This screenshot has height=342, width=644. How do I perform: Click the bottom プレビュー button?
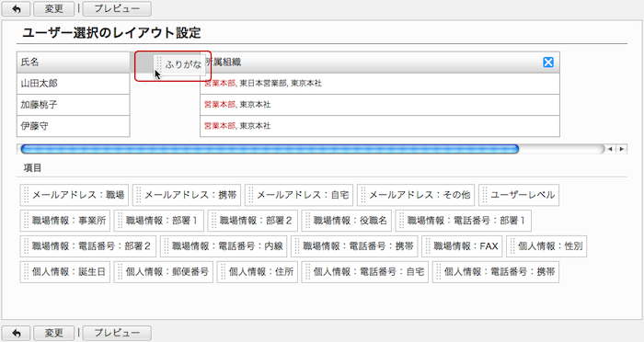click(x=117, y=333)
